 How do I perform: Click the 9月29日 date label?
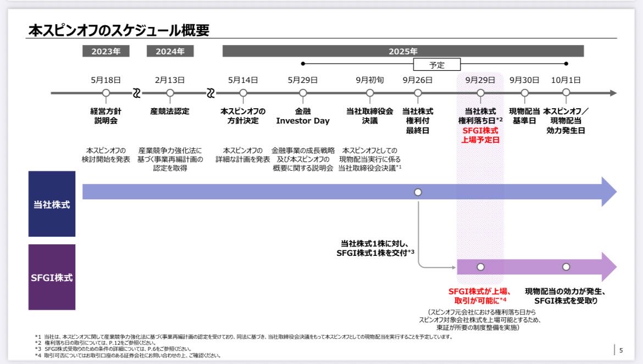coord(480,80)
